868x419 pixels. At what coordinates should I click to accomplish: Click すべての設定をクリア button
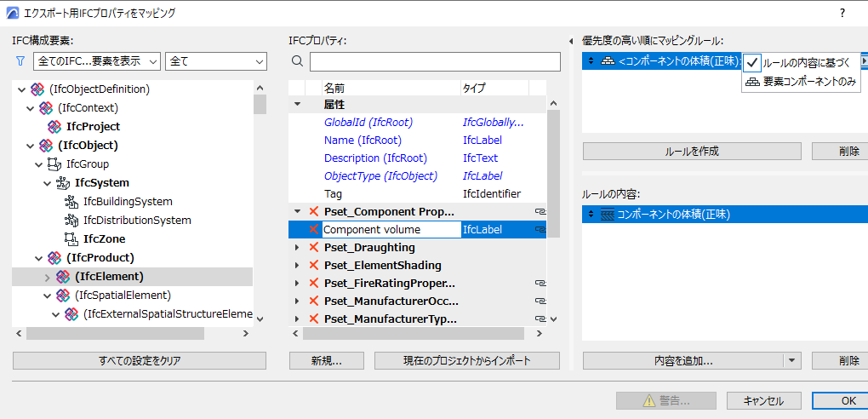[x=140, y=361]
